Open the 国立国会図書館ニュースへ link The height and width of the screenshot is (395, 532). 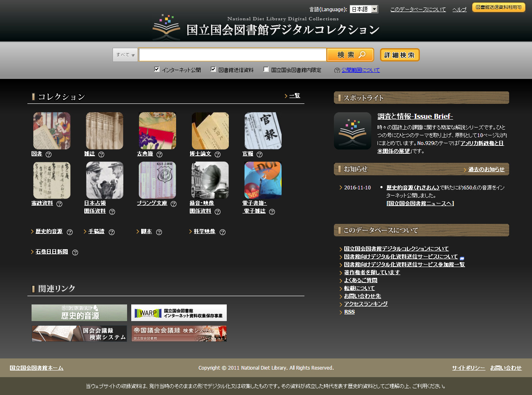click(420, 203)
